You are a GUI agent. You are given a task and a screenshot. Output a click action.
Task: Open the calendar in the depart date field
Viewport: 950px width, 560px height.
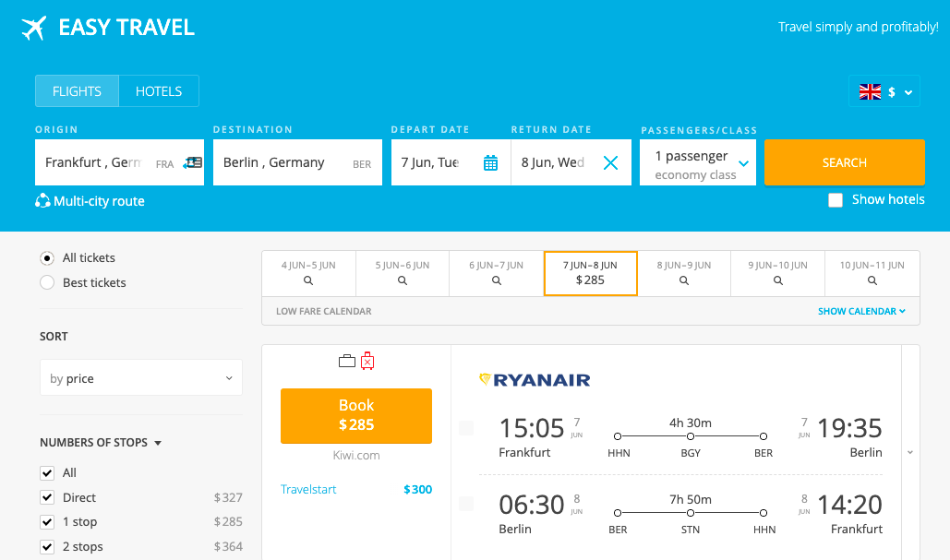point(490,161)
